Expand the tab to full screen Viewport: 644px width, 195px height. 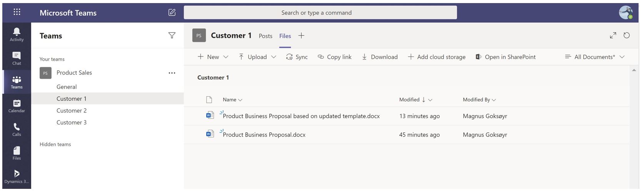pos(613,35)
